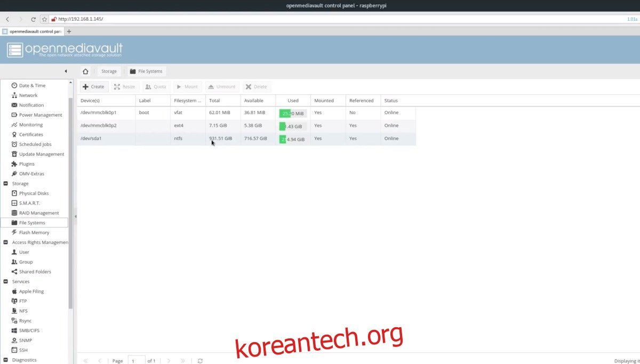Bookmark the page with the star icon
This screenshot has height=364, width=640.
coord(45,19)
